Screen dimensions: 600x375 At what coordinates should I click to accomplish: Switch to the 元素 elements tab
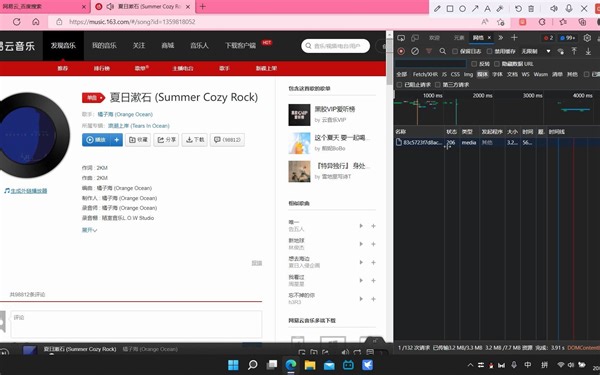point(459,38)
